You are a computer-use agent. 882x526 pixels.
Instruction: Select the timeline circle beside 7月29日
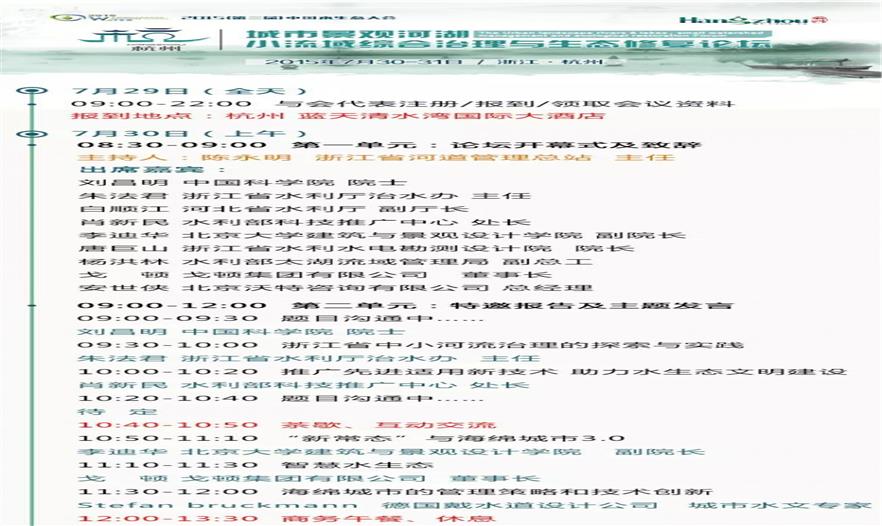33,91
